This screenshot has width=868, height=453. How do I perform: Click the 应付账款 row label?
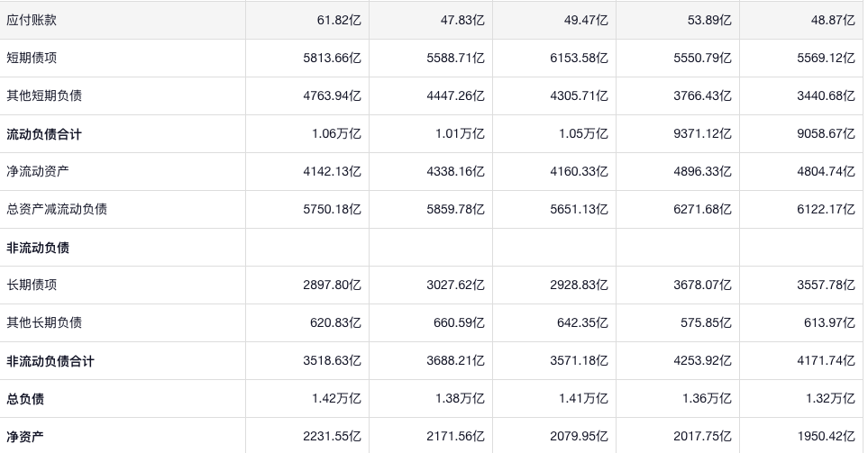(32, 20)
